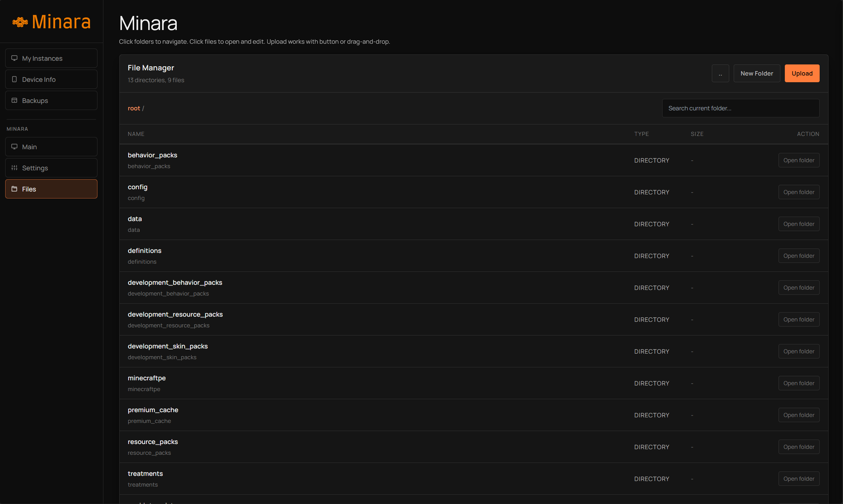Click the premium_cache folder name
The image size is (843, 504).
pyautogui.click(x=153, y=410)
